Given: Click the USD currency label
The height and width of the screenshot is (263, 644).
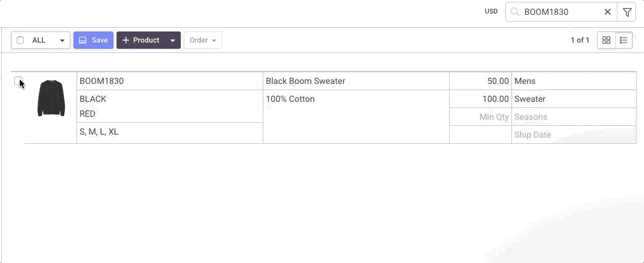Looking at the screenshot, I should click(491, 12).
